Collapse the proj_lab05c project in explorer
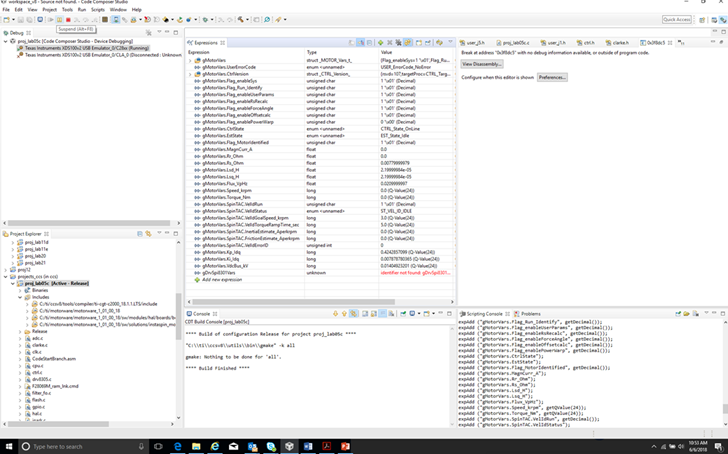The width and height of the screenshot is (728, 454). pyautogui.click(x=13, y=283)
